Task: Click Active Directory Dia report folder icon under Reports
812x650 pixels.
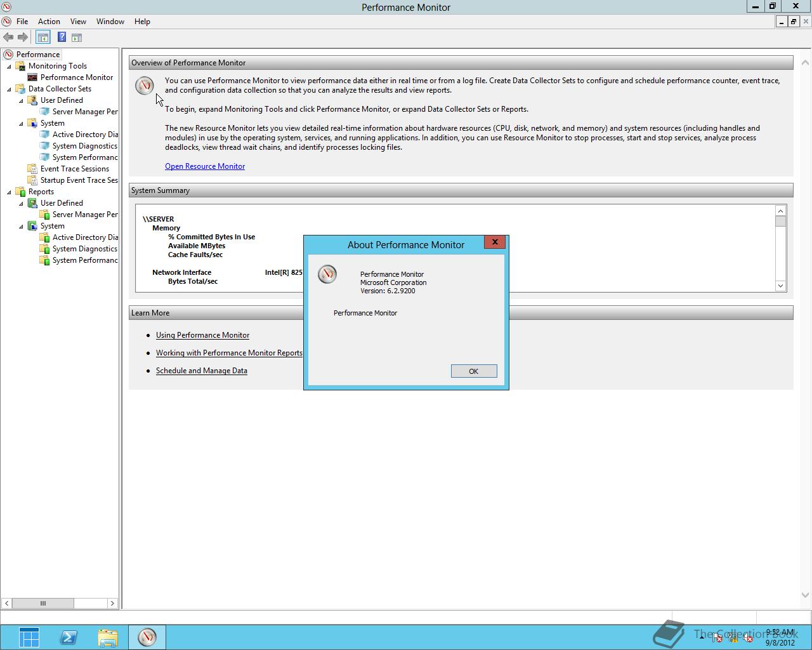Action: pyautogui.click(x=44, y=237)
